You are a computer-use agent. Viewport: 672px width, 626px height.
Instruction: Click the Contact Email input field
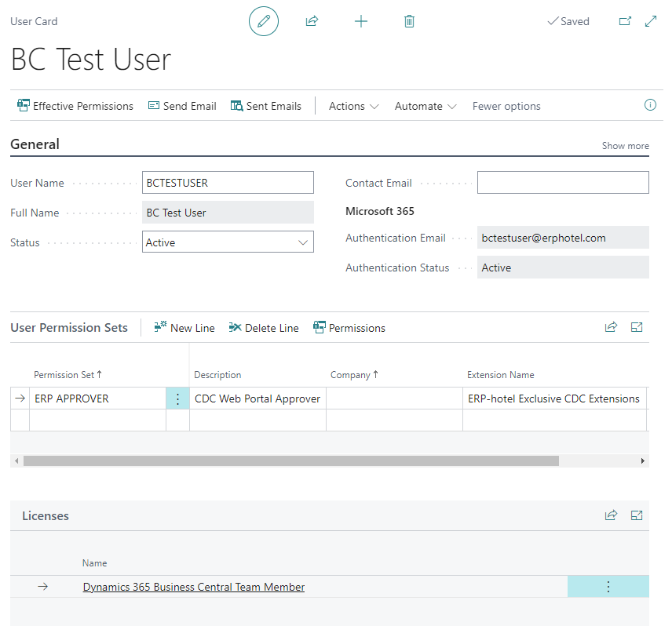click(x=563, y=183)
